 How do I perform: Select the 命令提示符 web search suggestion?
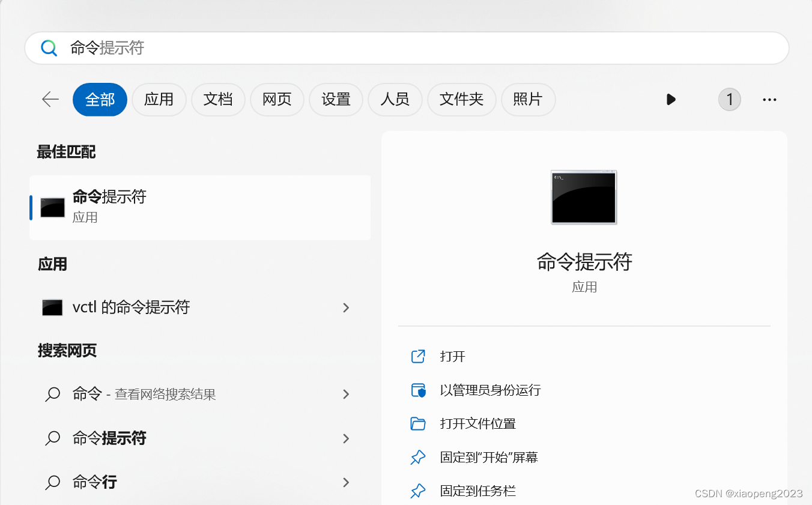pos(200,438)
